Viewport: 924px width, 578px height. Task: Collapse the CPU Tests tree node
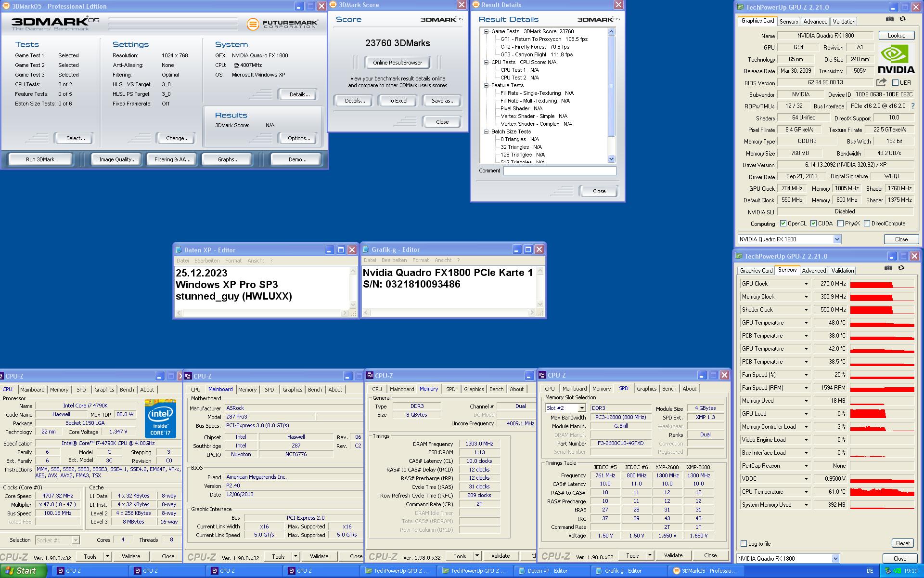pyautogui.click(x=486, y=62)
